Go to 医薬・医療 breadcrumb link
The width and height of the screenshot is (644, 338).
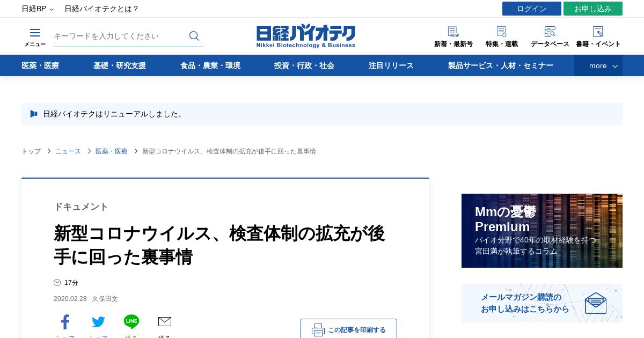coord(112,151)
